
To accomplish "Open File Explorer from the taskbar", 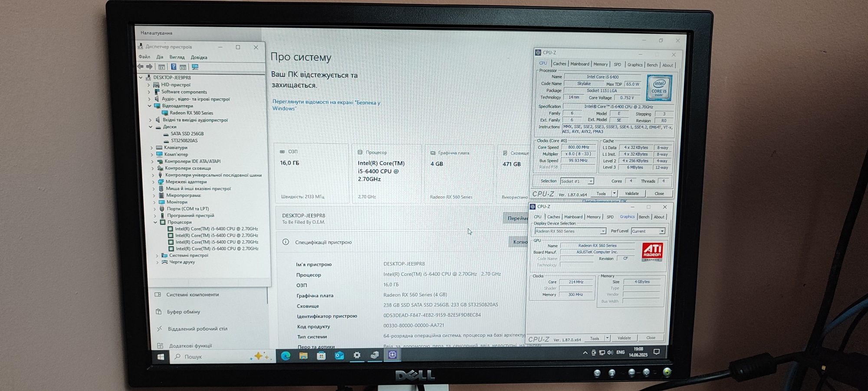I will [303, 356].
